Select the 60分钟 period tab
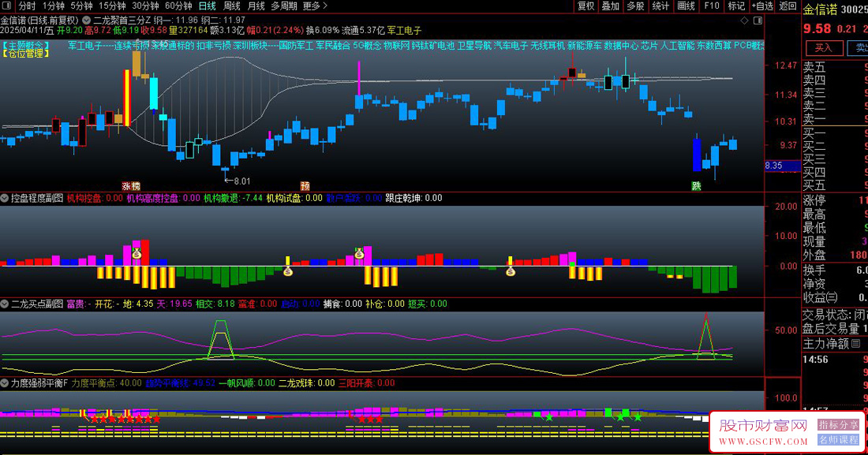Viewport: 868px width, 455px height. click(178, 6)
